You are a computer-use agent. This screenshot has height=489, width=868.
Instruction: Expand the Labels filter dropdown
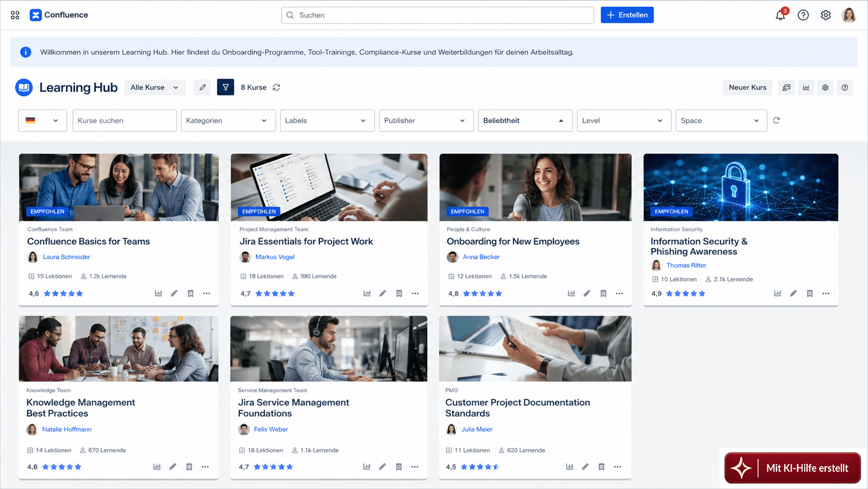click(x=327, y=121)
